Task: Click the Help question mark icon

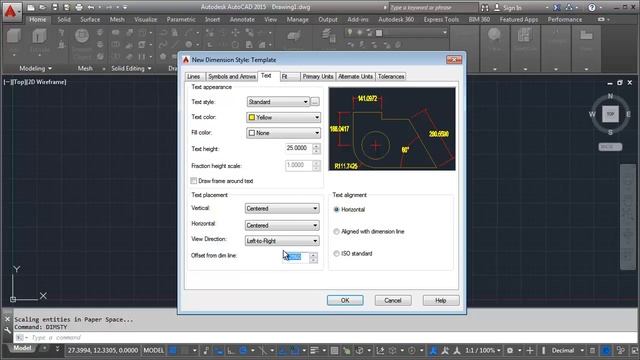Action: point(591,7)
